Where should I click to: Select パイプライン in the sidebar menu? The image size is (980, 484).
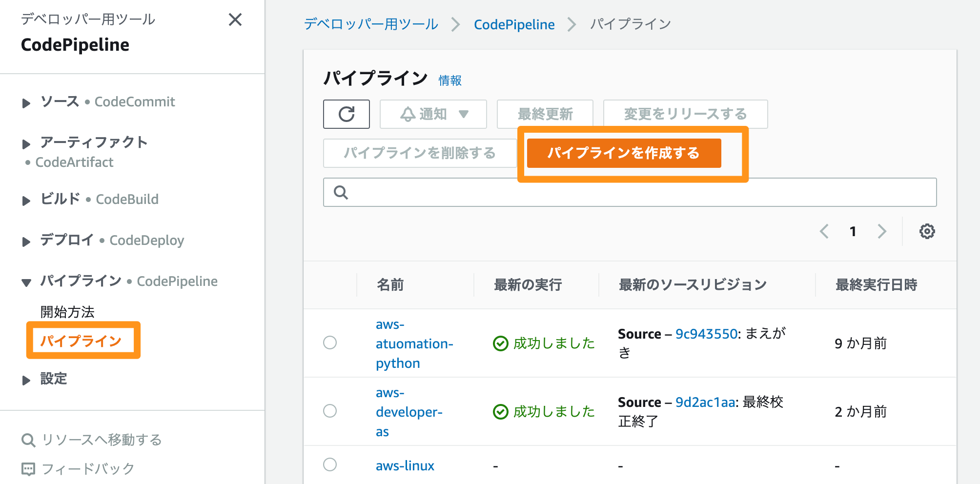tap(81, 341)
